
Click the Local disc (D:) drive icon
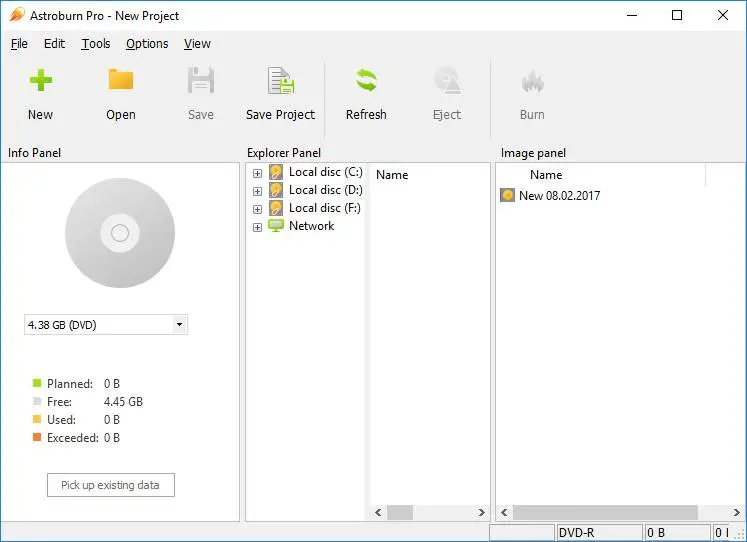(x=276, y=190)
